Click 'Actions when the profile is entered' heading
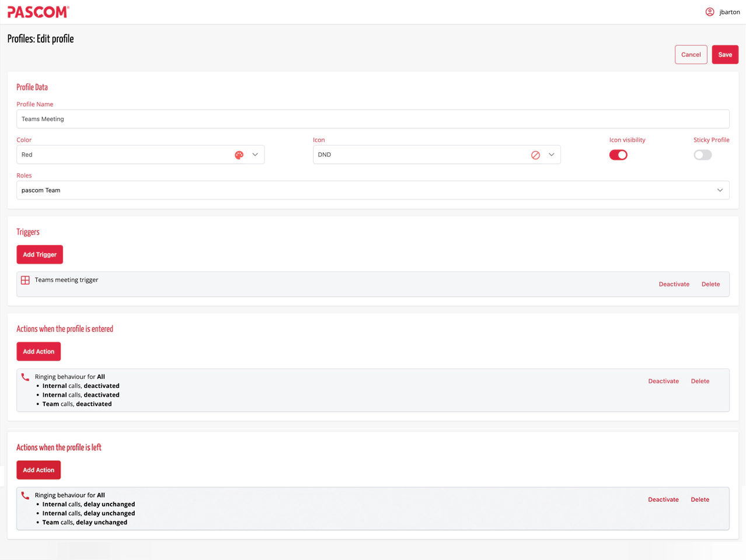Screen dimensions: 746x560 (65, 329)
